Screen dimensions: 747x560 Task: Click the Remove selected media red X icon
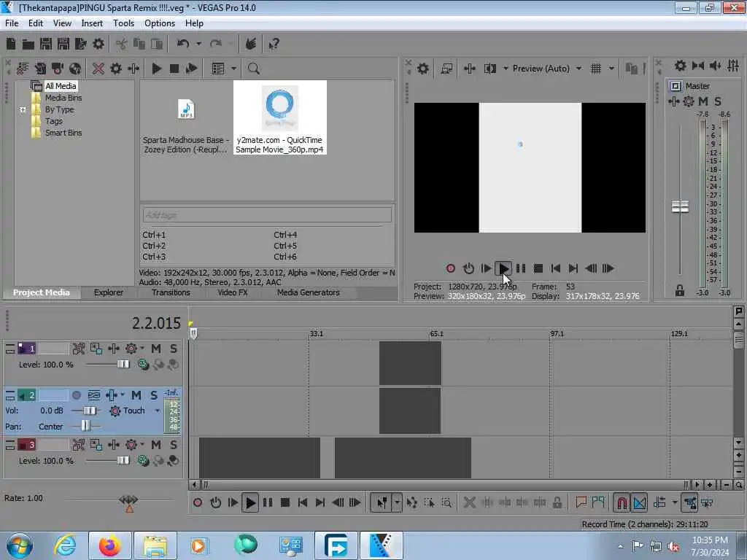(x=98, y=69)
